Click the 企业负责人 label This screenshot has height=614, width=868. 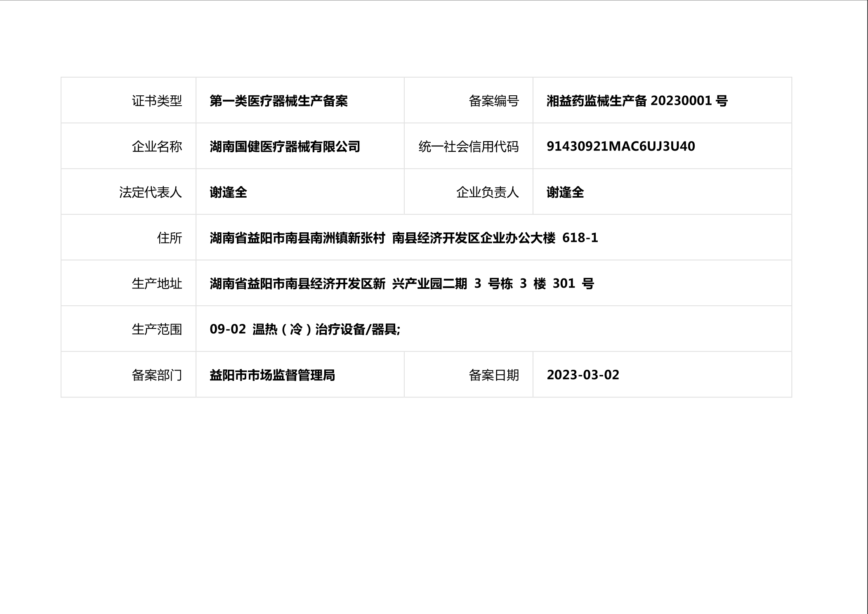tap(487, 192)
